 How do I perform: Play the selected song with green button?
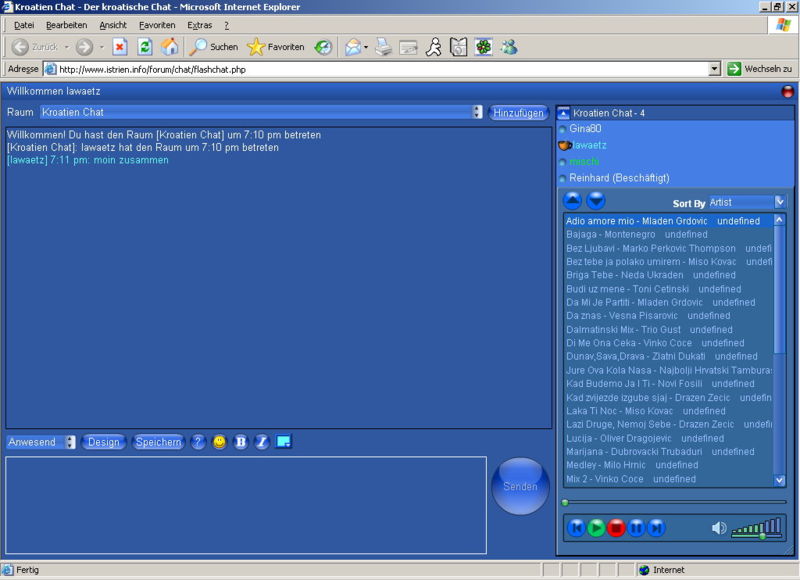coord(596,528)
